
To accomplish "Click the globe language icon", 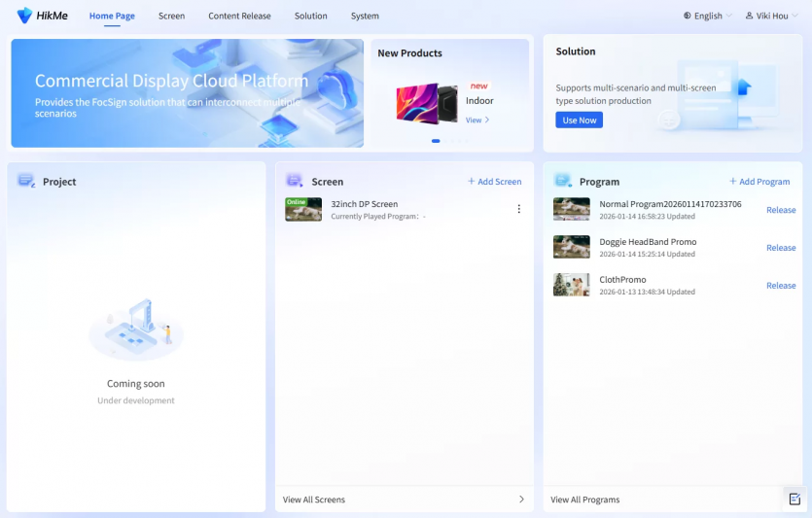I will 688,16.
